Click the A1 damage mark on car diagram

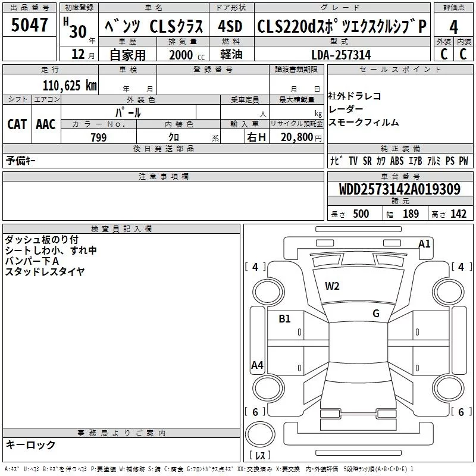(424, 243)
